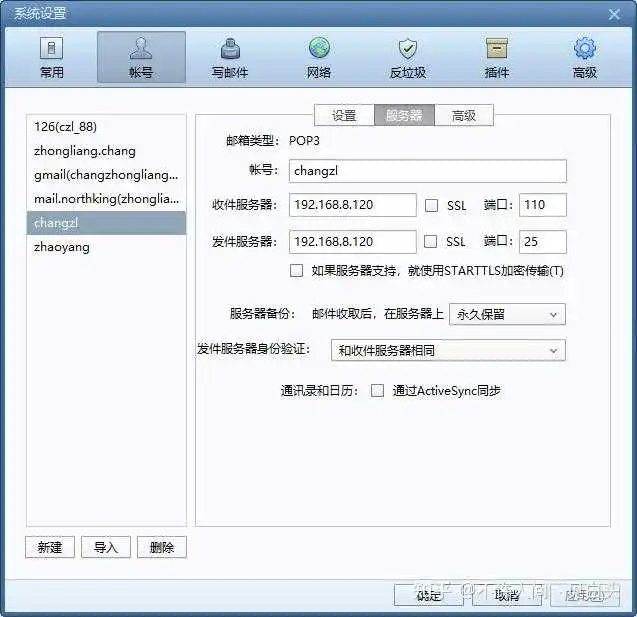
Task: Click the 新建 button
Action: pos(50,547)
